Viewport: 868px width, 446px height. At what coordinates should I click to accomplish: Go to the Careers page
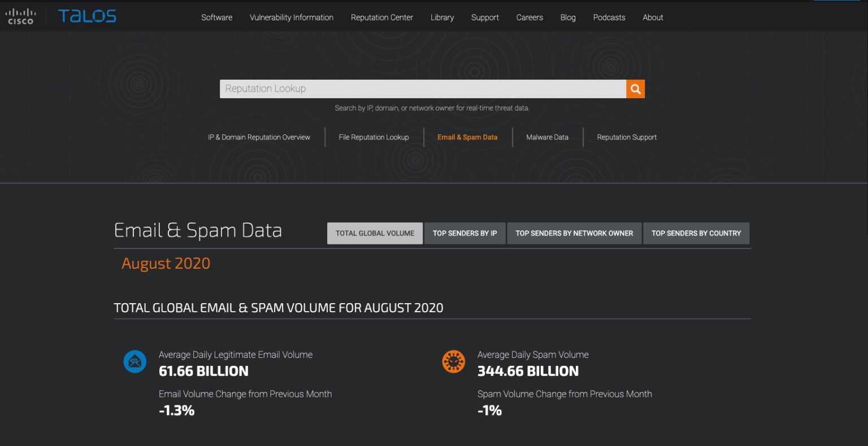tap(530, 18)
